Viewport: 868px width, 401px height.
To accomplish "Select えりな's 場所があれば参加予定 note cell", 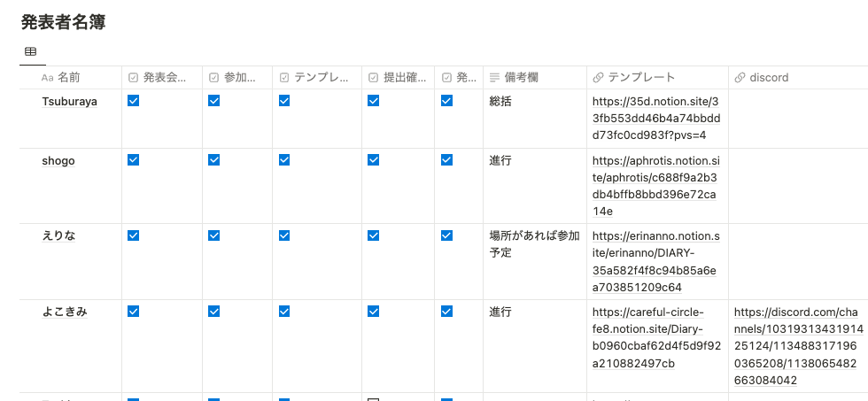I will click(535, 262).
